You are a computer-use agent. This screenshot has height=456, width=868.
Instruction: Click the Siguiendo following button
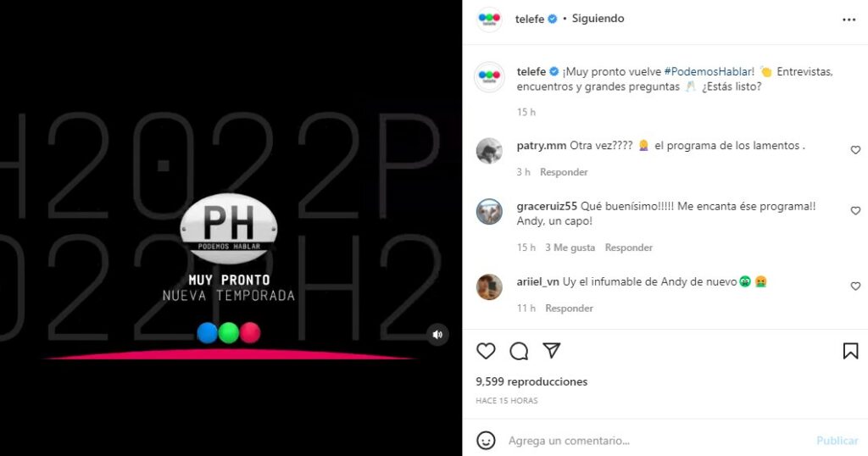(598, 19)
